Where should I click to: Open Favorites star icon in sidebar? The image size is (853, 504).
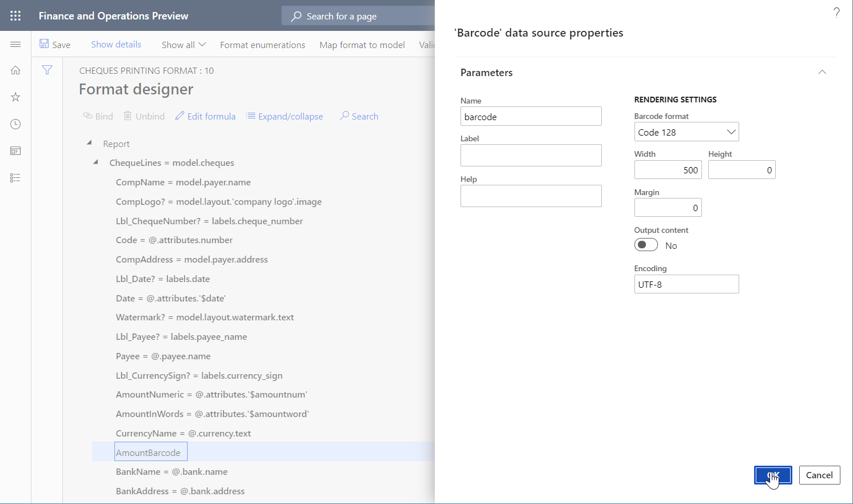15,97
